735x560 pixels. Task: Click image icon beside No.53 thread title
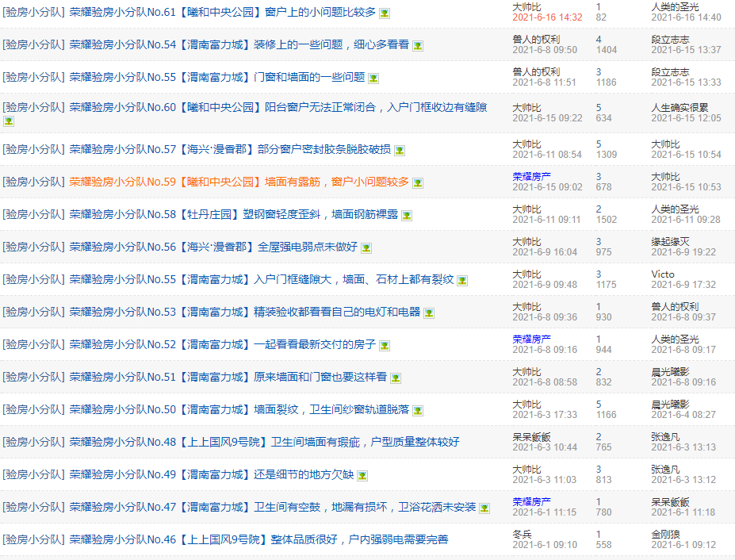428,313
